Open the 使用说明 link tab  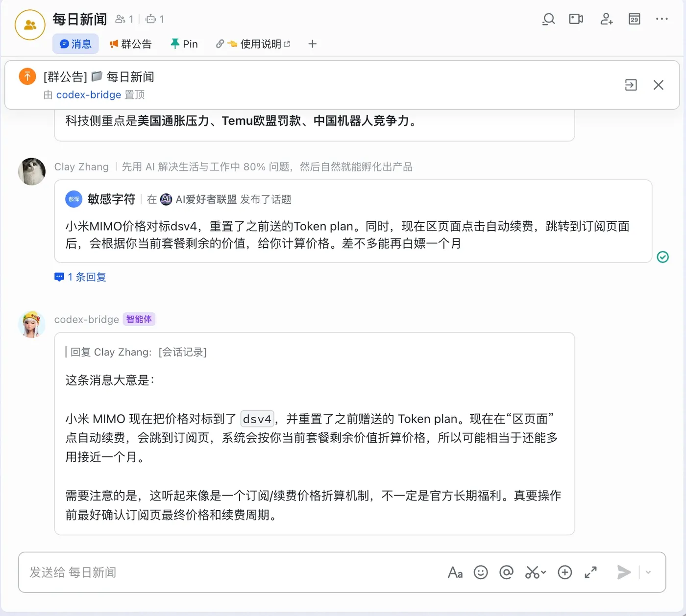pos(253,44)
